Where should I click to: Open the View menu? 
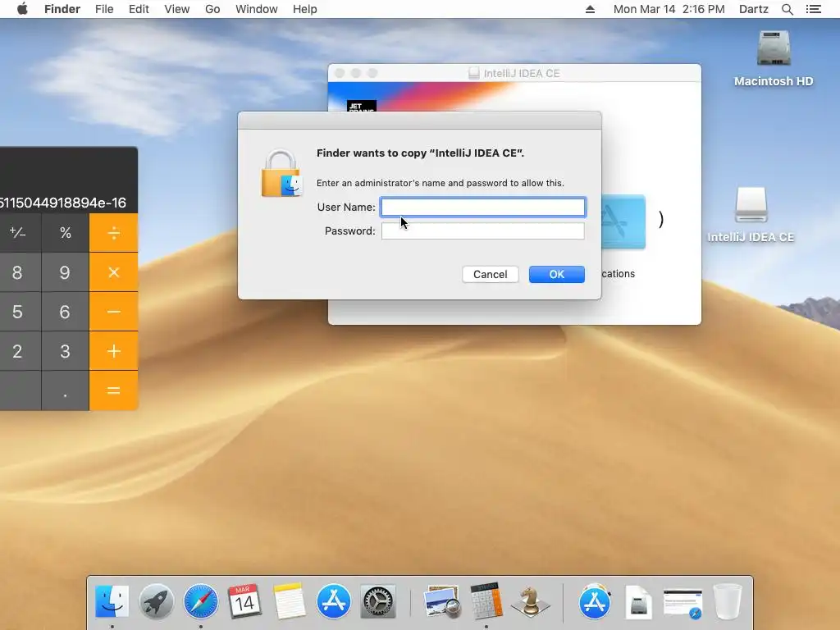point(177,9)
